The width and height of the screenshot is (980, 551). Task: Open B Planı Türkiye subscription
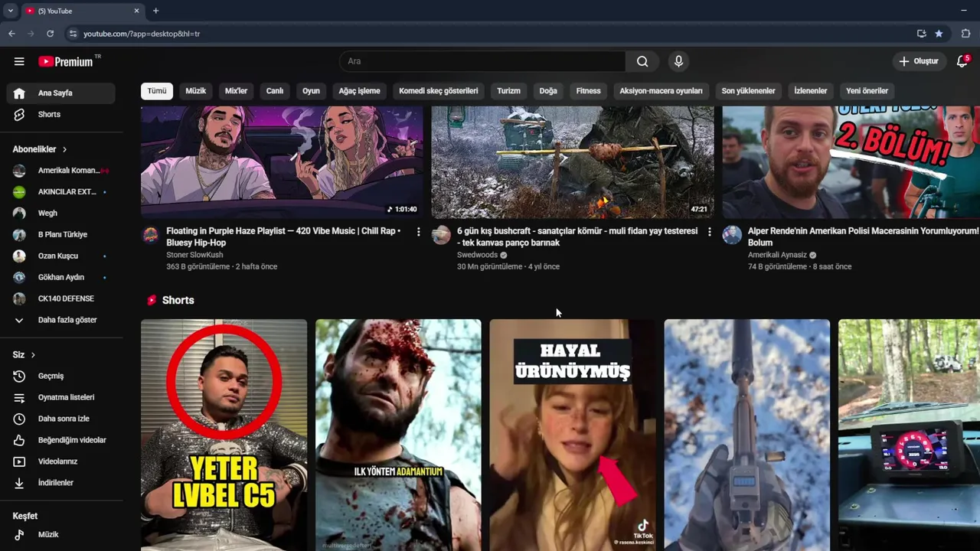pyautogui.click(x=61, y=234)
